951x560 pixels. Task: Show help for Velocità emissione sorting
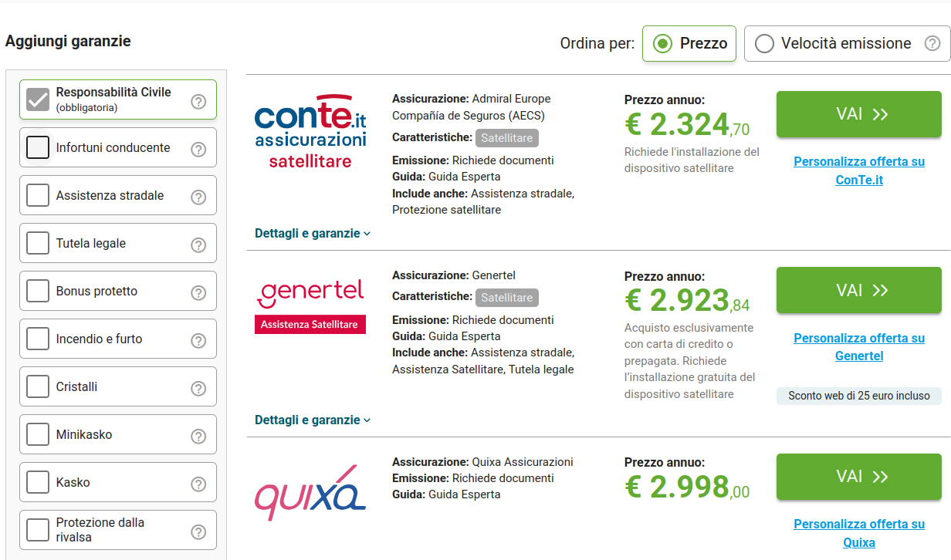[x=932, y=44]
